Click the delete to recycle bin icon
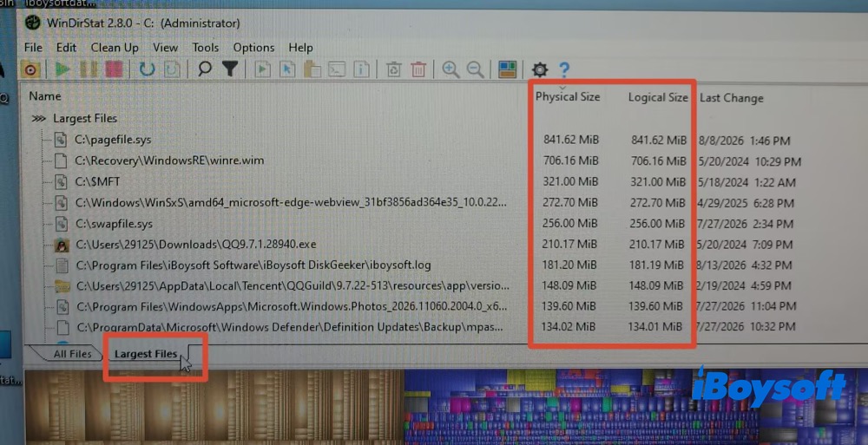The width and height of the screenshot is (868, 445). [x=393, y=69]
